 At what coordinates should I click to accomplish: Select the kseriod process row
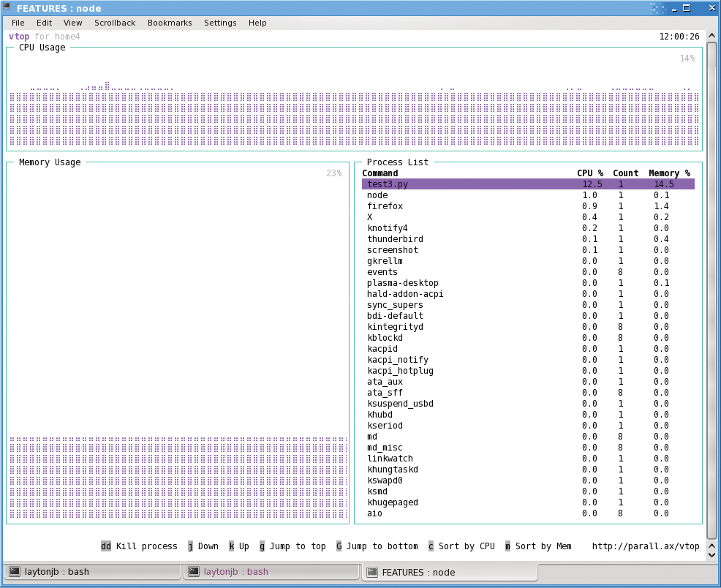528,426
